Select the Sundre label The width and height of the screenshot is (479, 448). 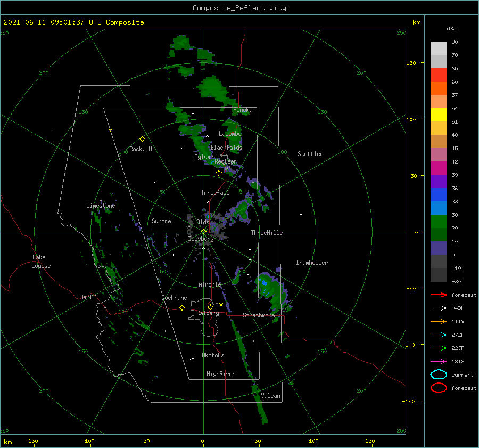tap(161, 221)
